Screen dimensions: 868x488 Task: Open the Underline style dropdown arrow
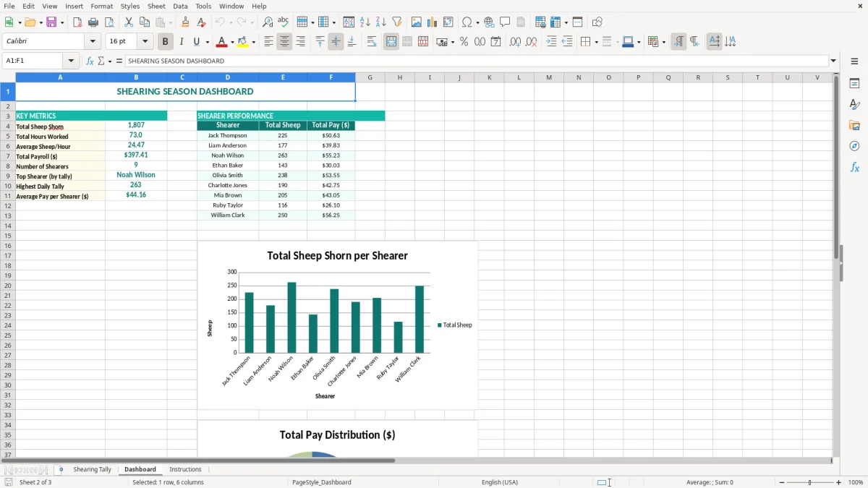click(x=207, y=42)
